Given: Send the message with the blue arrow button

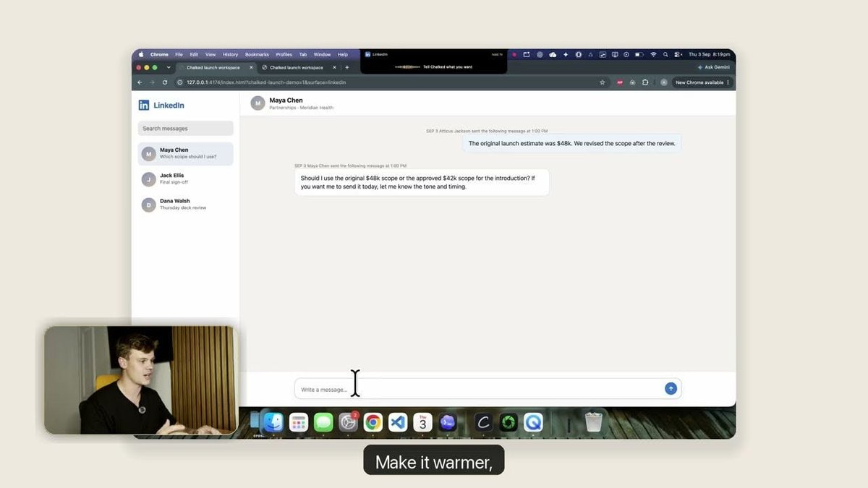Looking at the screenshot, I should [x=671, y=388].
